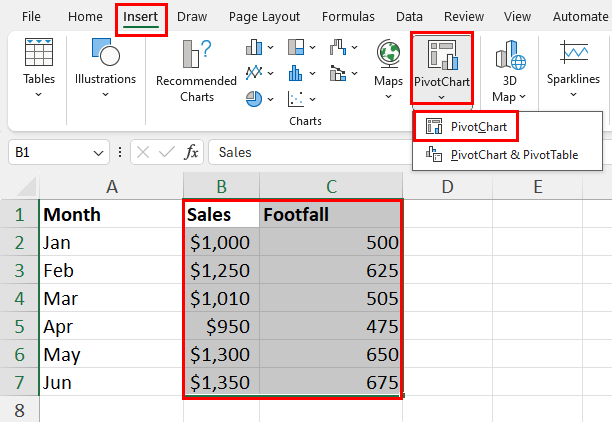The width and height of the screenshot is (612, 422).
Task: Select the Insert tab
Action: pos(141,17)
